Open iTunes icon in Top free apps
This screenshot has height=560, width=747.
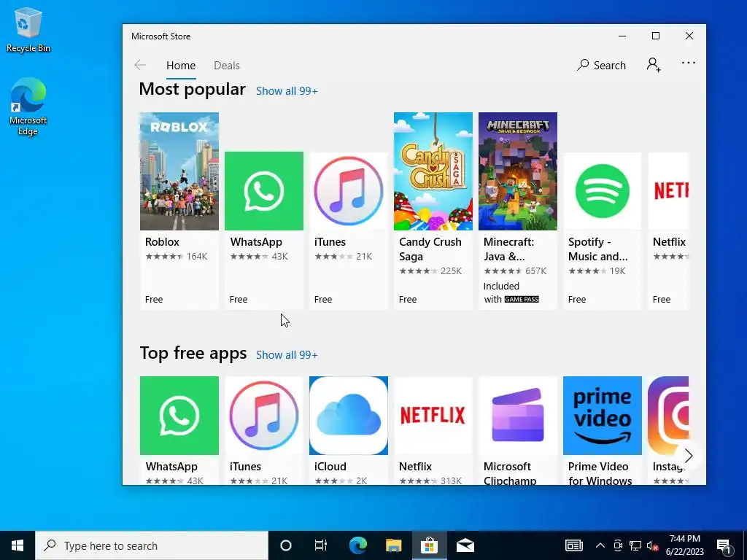point(264,416)
